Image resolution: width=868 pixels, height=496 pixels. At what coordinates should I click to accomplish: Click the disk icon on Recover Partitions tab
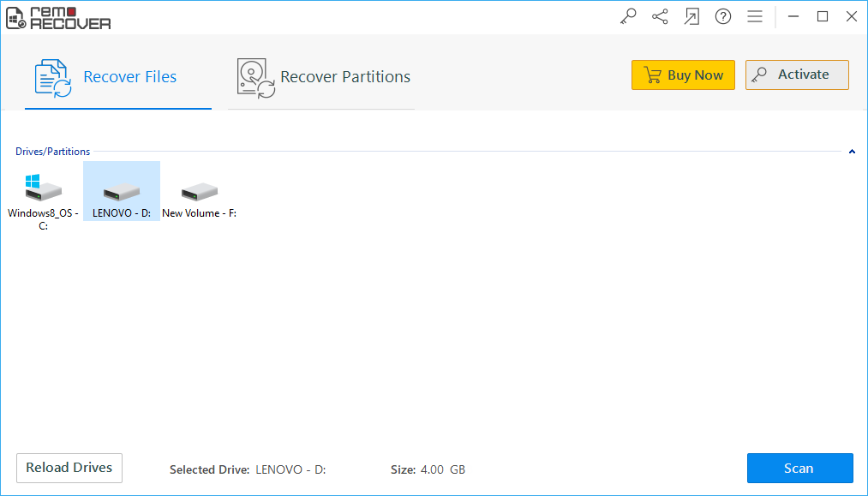[x=254, y=76]
